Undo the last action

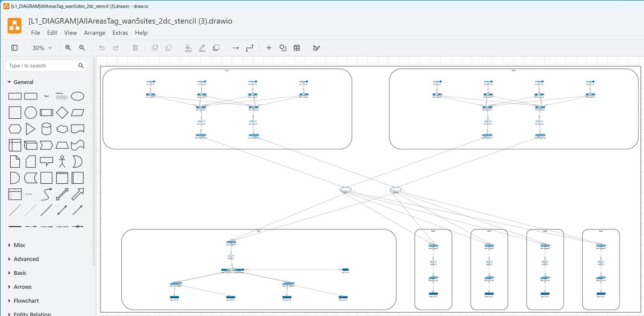coord(102,48)
